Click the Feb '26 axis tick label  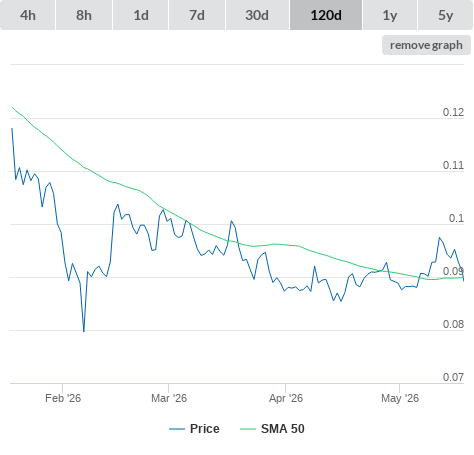coord(63,398)
